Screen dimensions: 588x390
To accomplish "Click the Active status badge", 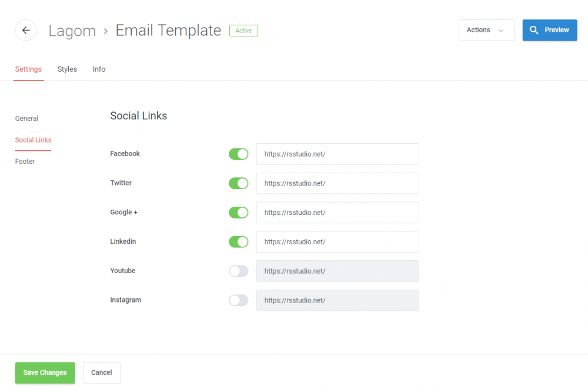I will click(x=243, y=31).
